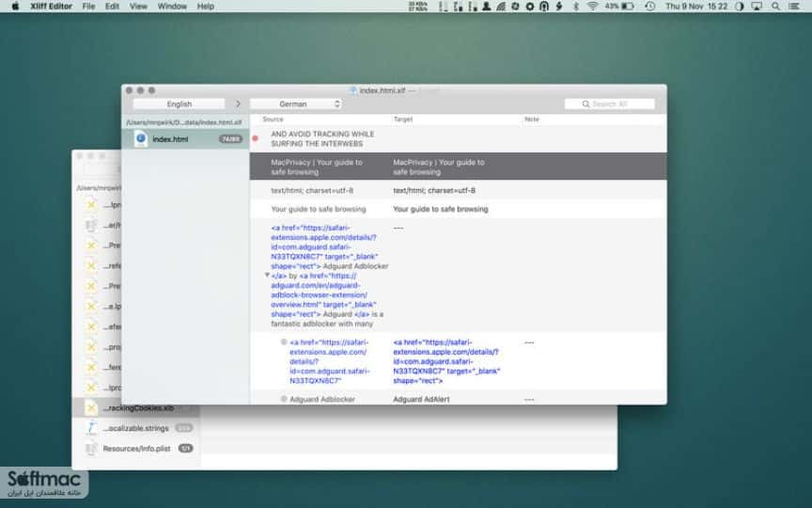812x508 pixels.
Task: Click the index.html.xlf file path label
Action: click(x=184, y=122)
